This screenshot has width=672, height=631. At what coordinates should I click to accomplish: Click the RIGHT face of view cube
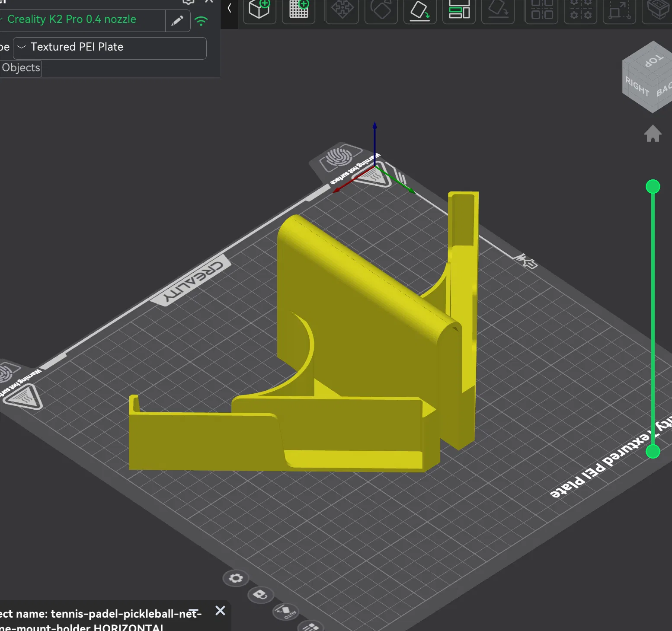[x=637, y=86]
